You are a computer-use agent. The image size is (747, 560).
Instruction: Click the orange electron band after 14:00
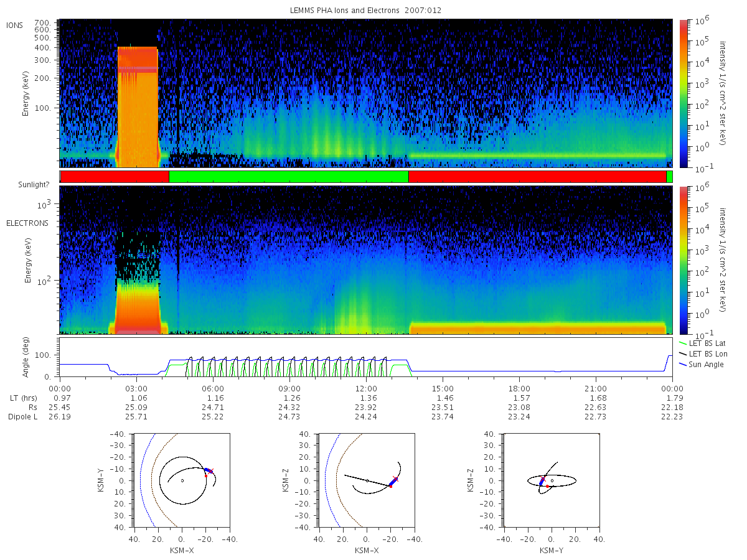pyautogui.click(x=538, y=328)
